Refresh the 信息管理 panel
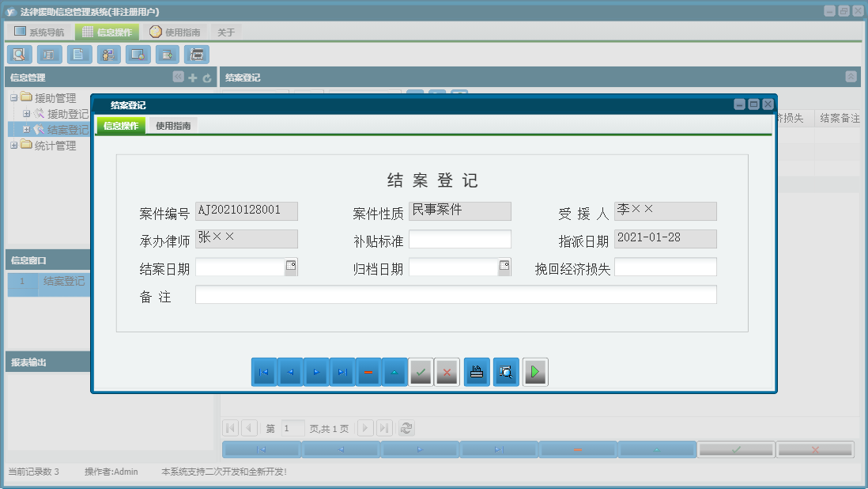The width and height of the screenshot is (868, 489). pos(206,78)
